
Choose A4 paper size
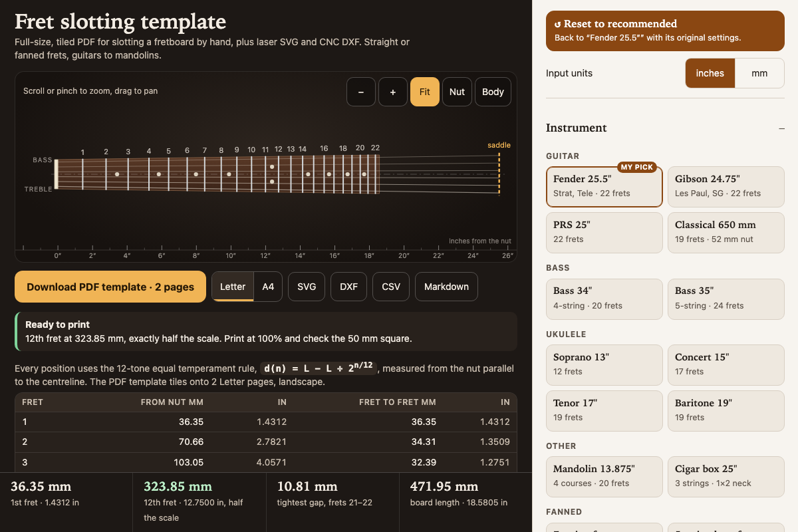click(268, 287)
